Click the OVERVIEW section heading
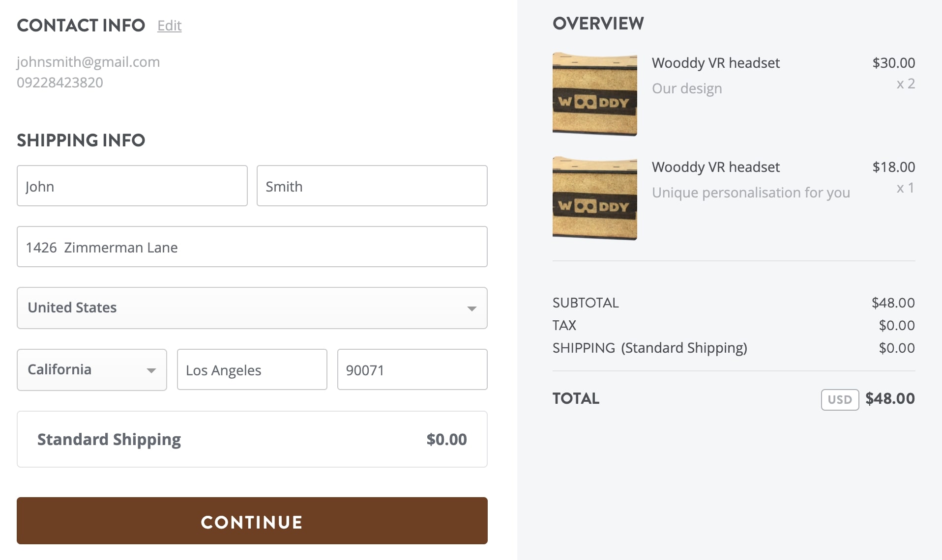Screen dimensions: 942x560 tap(598, 23)
